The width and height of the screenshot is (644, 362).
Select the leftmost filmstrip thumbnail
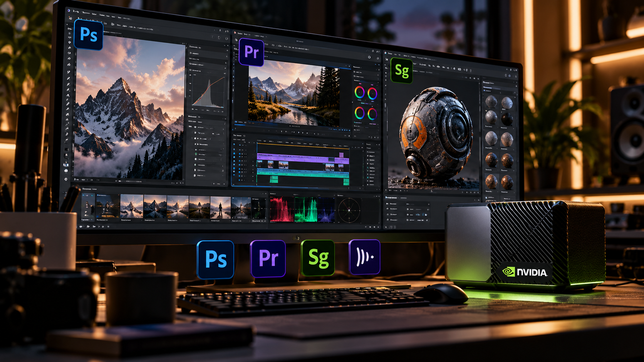(x=88, y=207)
